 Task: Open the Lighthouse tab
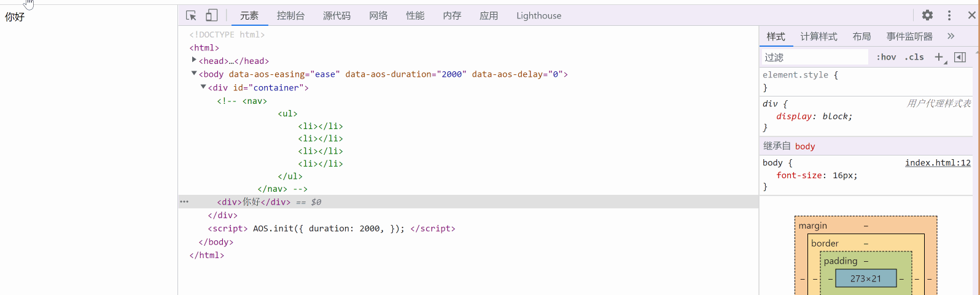539,15
